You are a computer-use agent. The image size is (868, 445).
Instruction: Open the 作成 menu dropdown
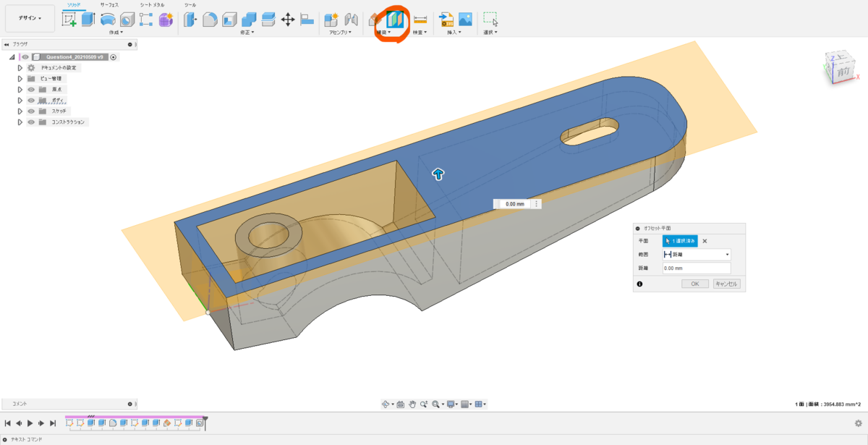pyautogui.click(x=116, y=33)
